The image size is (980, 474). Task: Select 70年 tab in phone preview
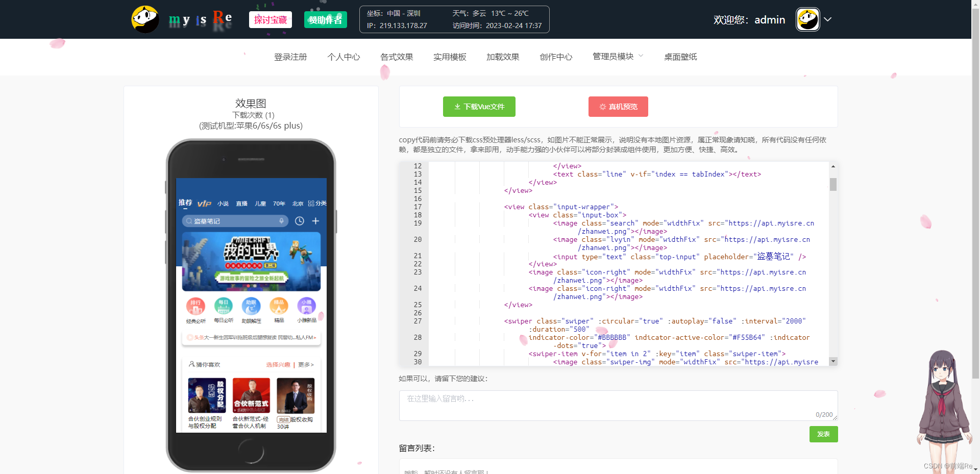click(x=279, y=204)
